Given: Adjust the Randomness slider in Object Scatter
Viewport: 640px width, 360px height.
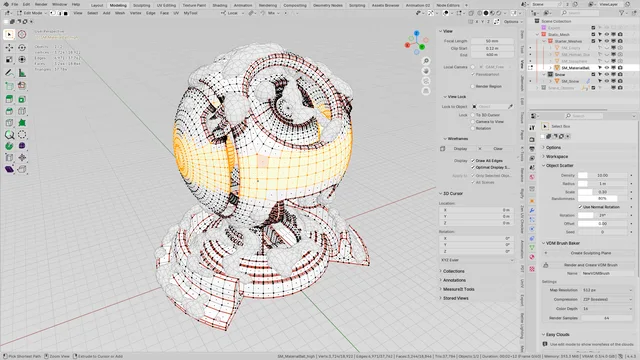Looking at the screenshot, I should tap(602, 198).
